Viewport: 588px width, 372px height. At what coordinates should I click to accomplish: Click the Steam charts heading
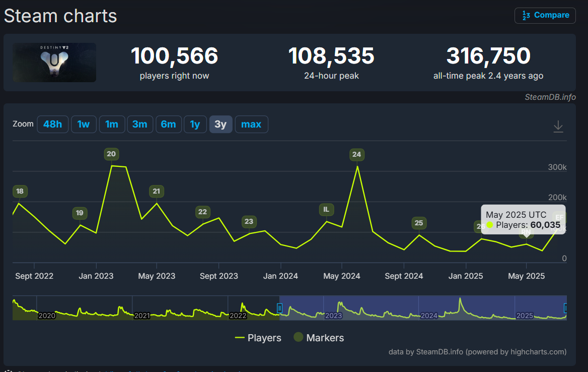tap(60, 16)
